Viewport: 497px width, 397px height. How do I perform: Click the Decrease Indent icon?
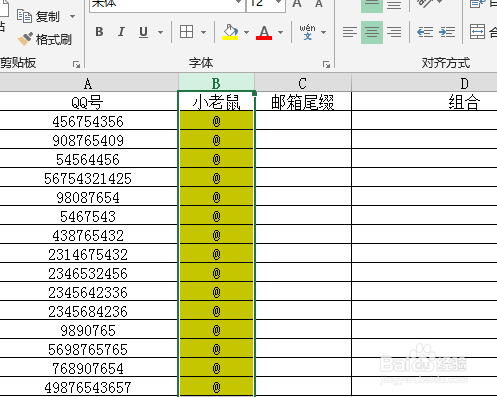click(x=425, y=32)
